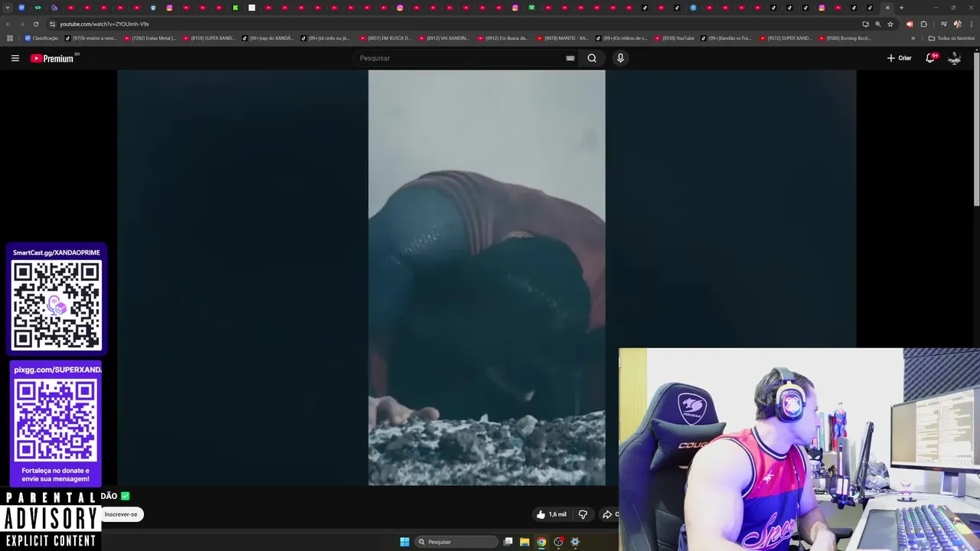Open the Windows Start menu

404,542
